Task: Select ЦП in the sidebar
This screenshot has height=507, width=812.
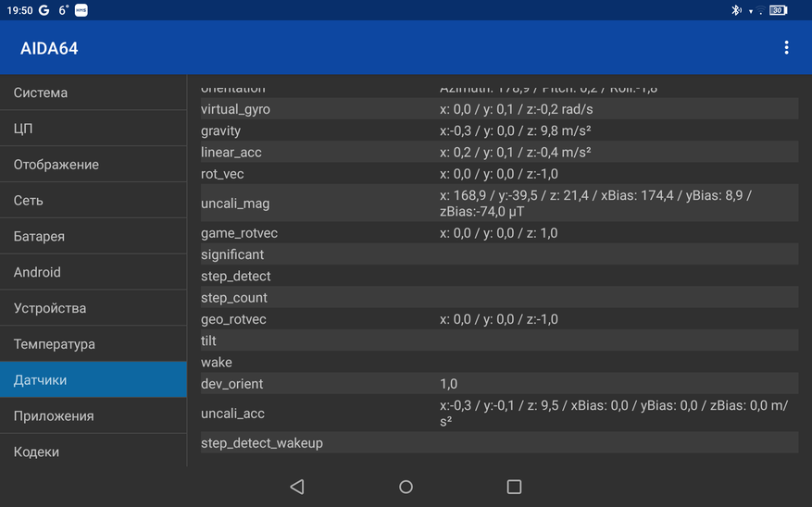Action: tap(93, 129)
